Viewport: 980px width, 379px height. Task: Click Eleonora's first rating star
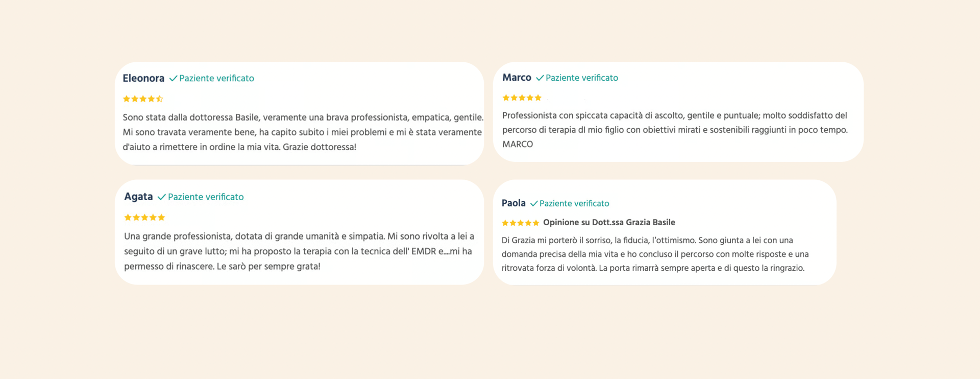pos(127,99)
